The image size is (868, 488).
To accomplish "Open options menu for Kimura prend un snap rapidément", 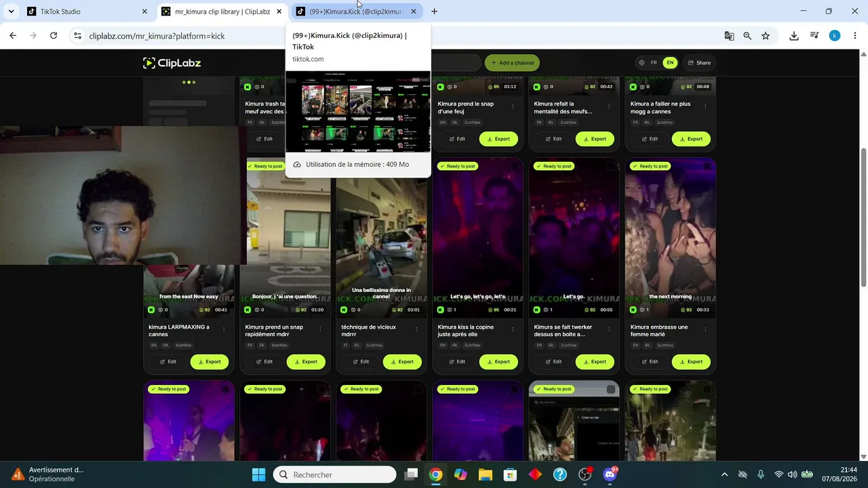I will 320,329.
